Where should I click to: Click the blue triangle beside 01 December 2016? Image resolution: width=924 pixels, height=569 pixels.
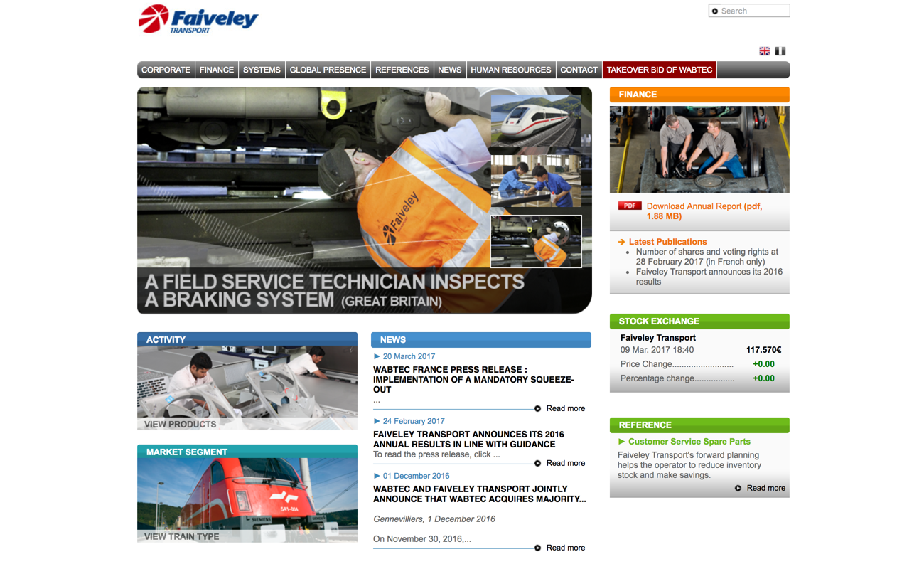(377, 476)
